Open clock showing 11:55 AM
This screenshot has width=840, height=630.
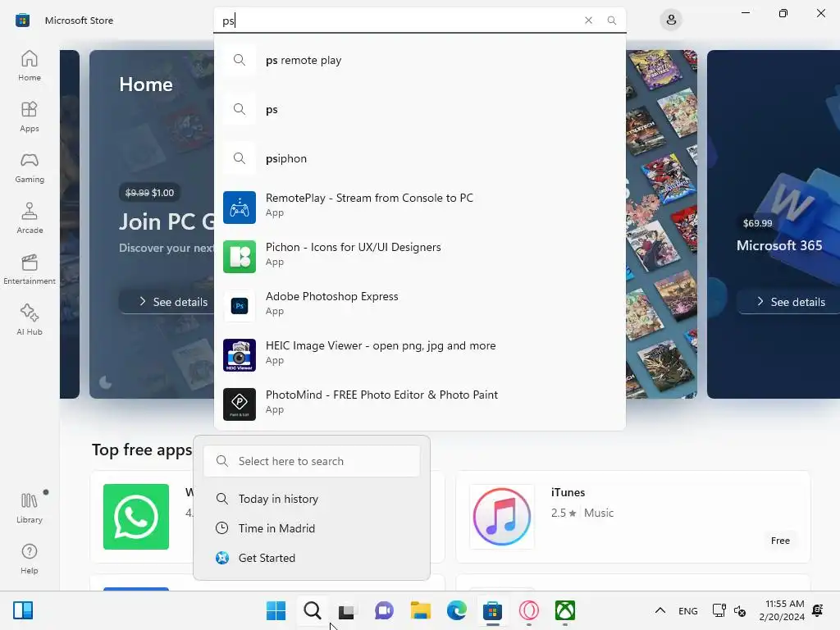pyautogui.click(x=782, y=610)
